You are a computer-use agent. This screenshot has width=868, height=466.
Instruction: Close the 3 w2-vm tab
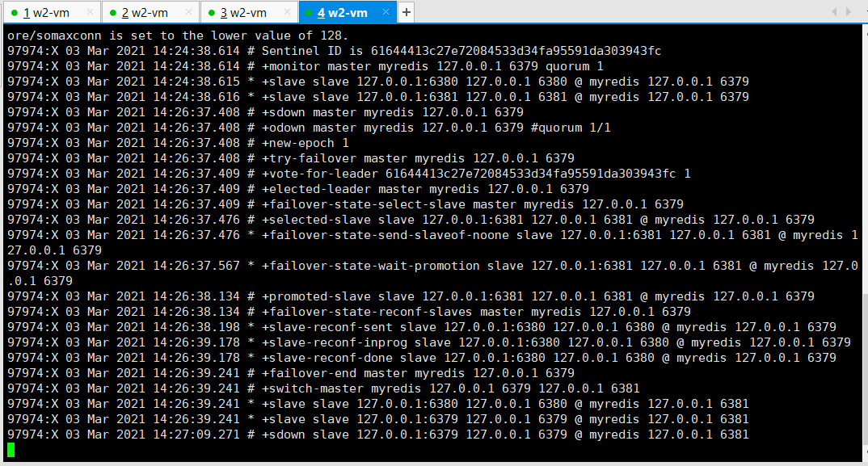pyautogui.click(x=286, y=12)
